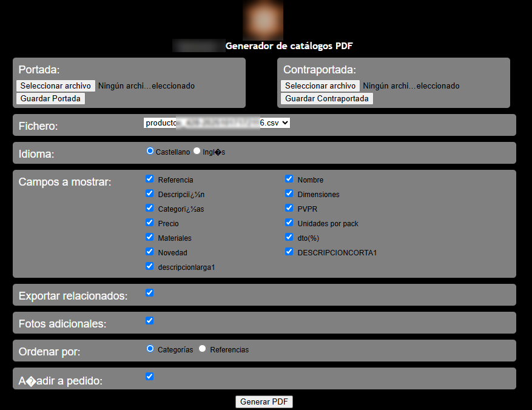The image size is (532, 410).
Task: Click the logo image at the top
Action: point(263,19)
